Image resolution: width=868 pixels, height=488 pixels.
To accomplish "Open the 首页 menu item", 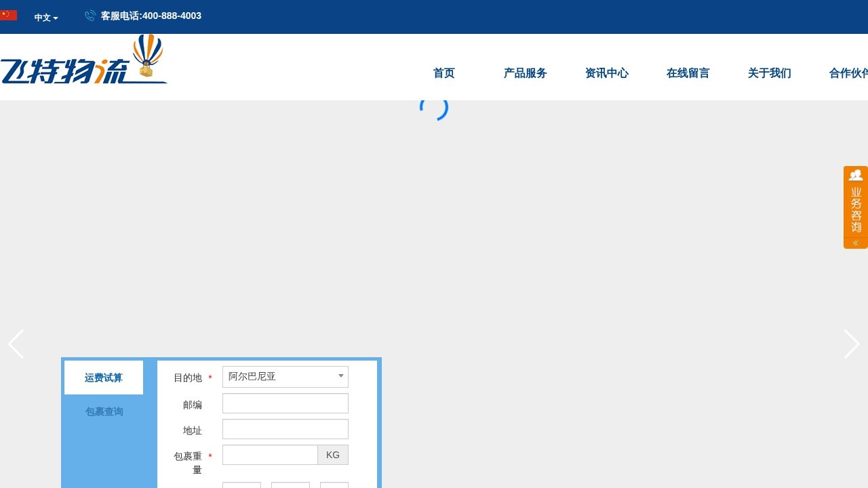I will point(444,73).
